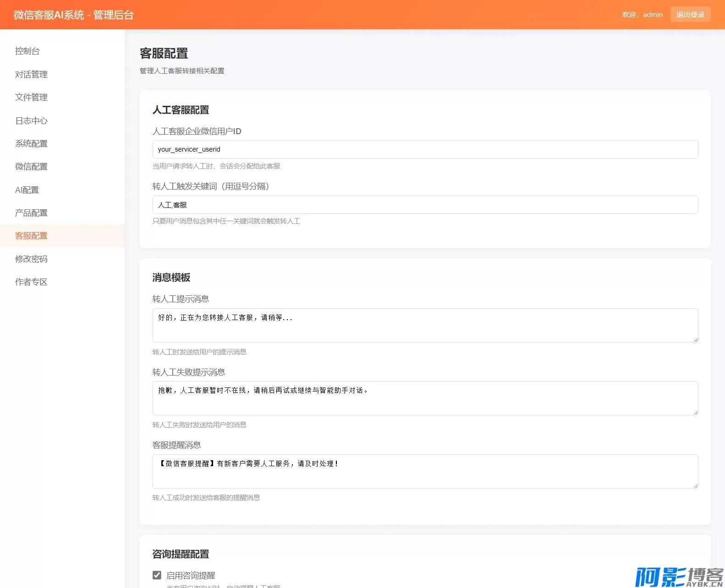This screenshot has width=725, height=588.
Task: Toggle the 启用咨询提醒 checkbox
Action: [157, 575]
